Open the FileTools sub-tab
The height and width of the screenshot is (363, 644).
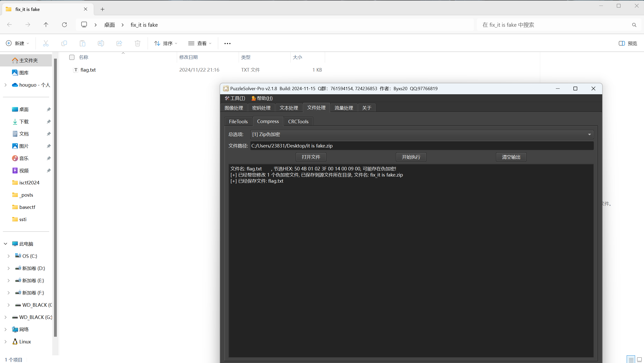(238, 122)
